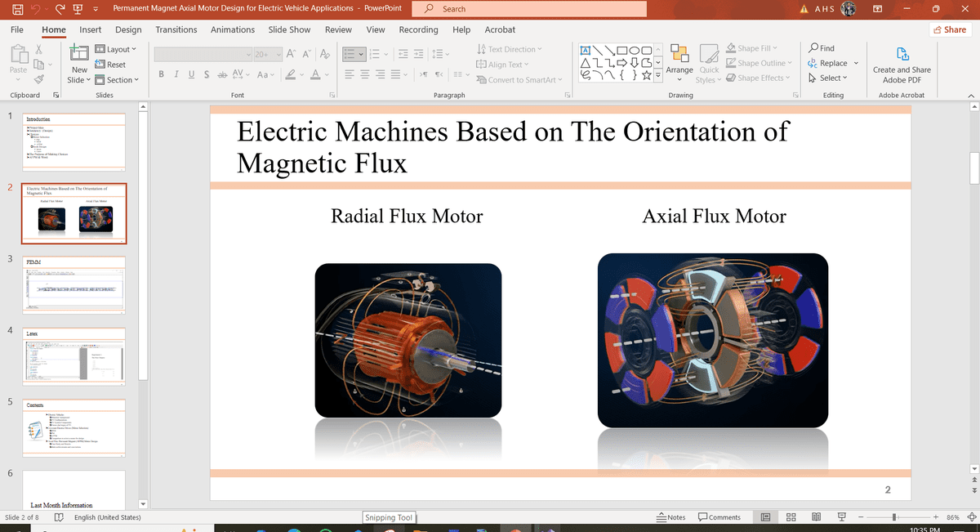Screen dimensions: 980x532
Task: Open the Transitions tab
Action: pyautogui.click(x=176, y=29)
